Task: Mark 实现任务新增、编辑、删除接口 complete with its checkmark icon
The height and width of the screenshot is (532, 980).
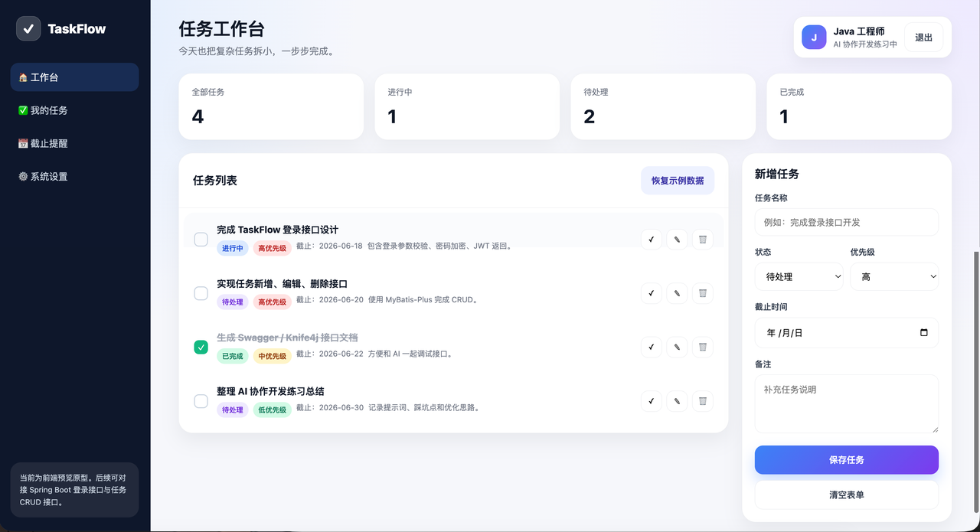Action: (x=652, y=293)
